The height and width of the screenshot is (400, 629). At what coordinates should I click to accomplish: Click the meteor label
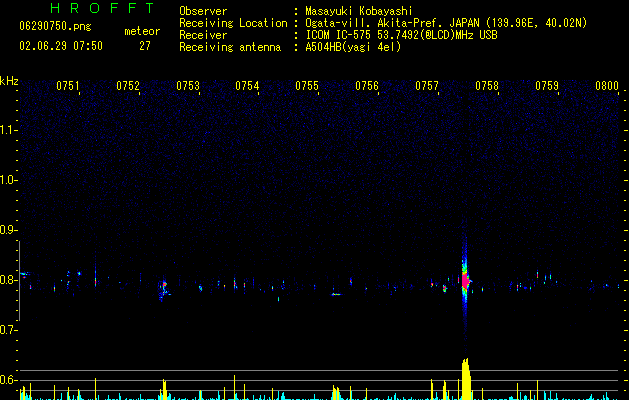(x=142, y=31)
